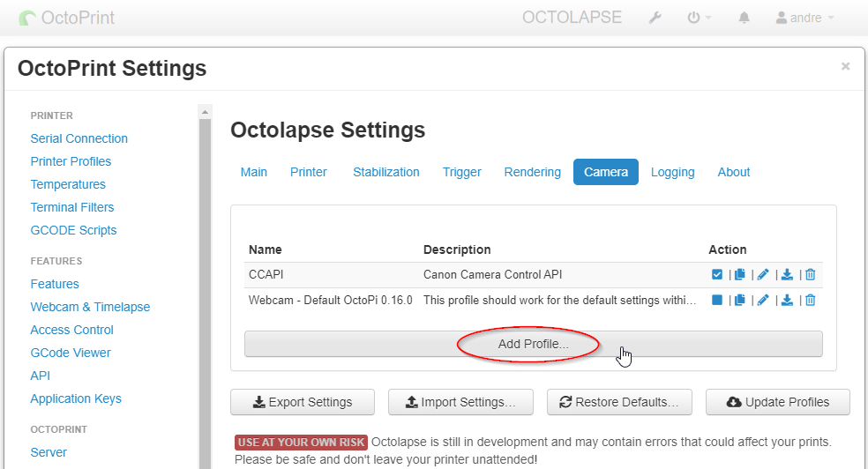Open Printer Profiles settings
Image resolution: width=868 pixels, height=469 pixels.
tap(71, 161)
